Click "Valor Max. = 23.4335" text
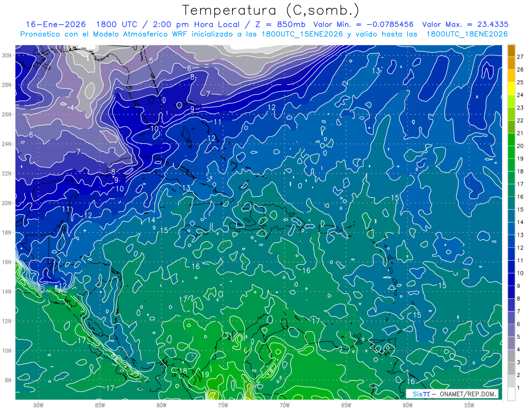 [x=465, y=24]
